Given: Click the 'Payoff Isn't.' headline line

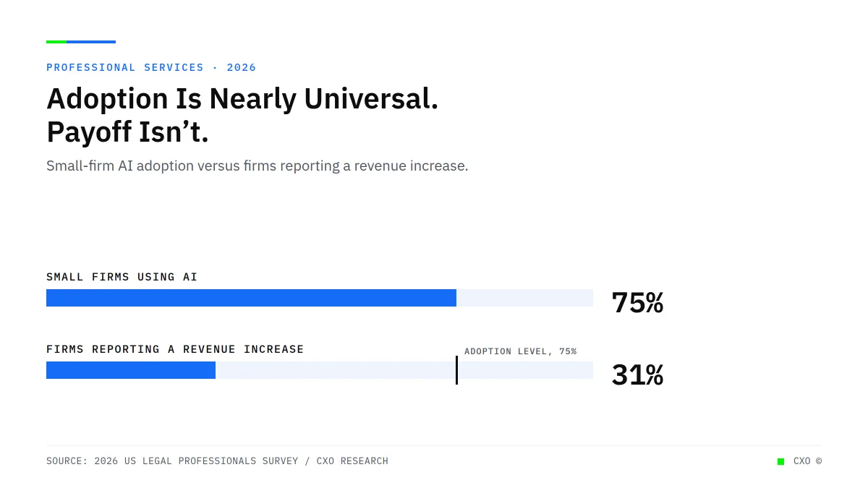Looking at the screenshot, I should tap(127, 132).
